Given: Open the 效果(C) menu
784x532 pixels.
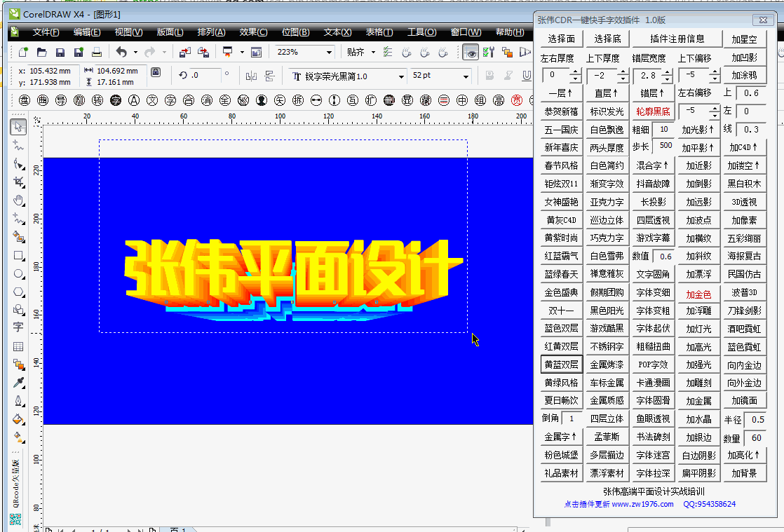Looking at the screenshot, I should pyautogui.click(x=253, y=32).
